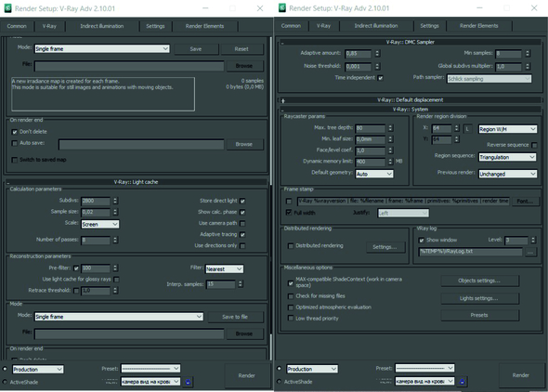
Task: Click the L lock button beside region X
Action: [x=467, y=129]
